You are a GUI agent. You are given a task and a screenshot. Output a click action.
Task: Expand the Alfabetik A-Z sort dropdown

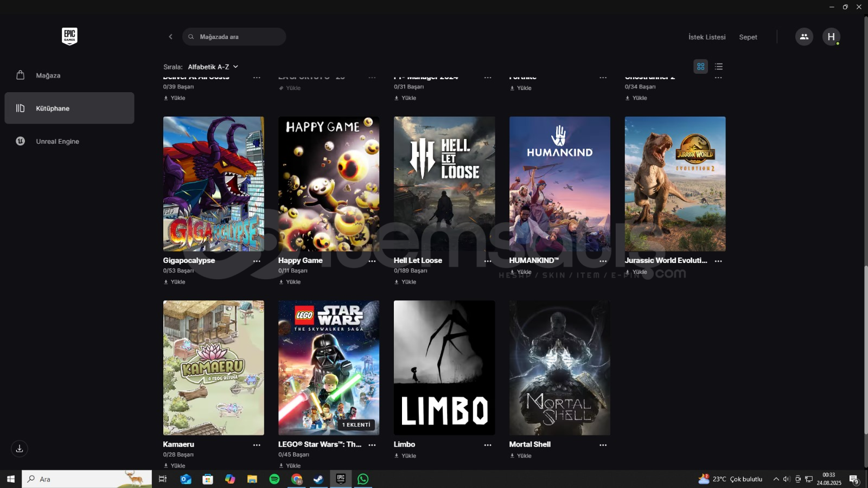pos(213,67)
